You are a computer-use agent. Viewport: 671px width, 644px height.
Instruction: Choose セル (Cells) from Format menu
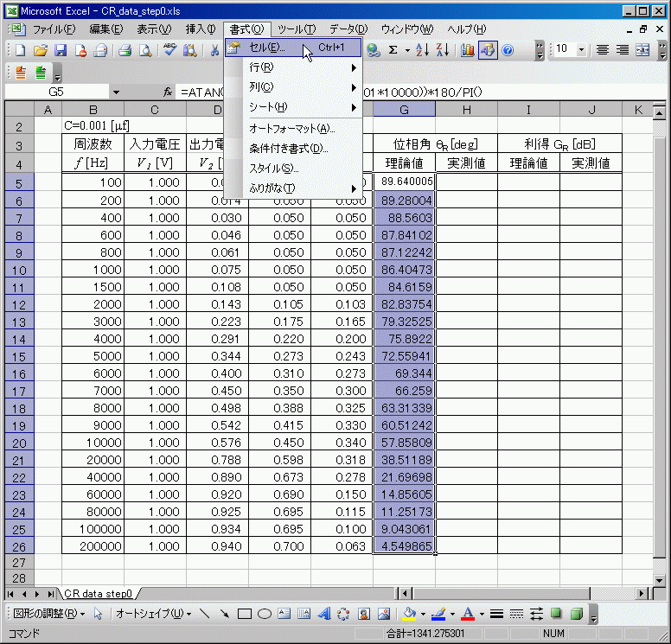tap(266, 48)
